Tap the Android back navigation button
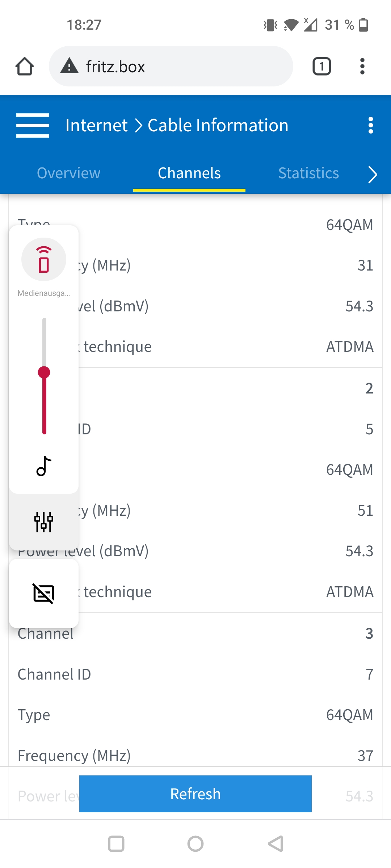 tap(276, 844)
